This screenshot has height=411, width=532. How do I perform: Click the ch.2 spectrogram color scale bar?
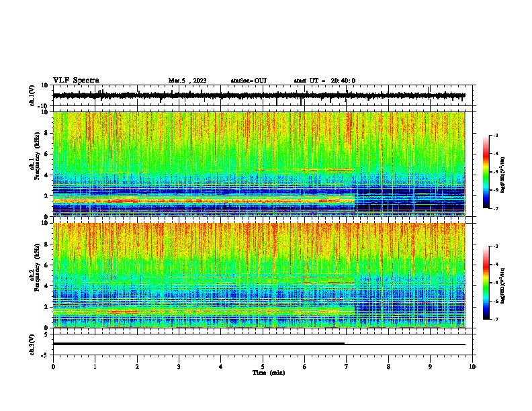486,283
